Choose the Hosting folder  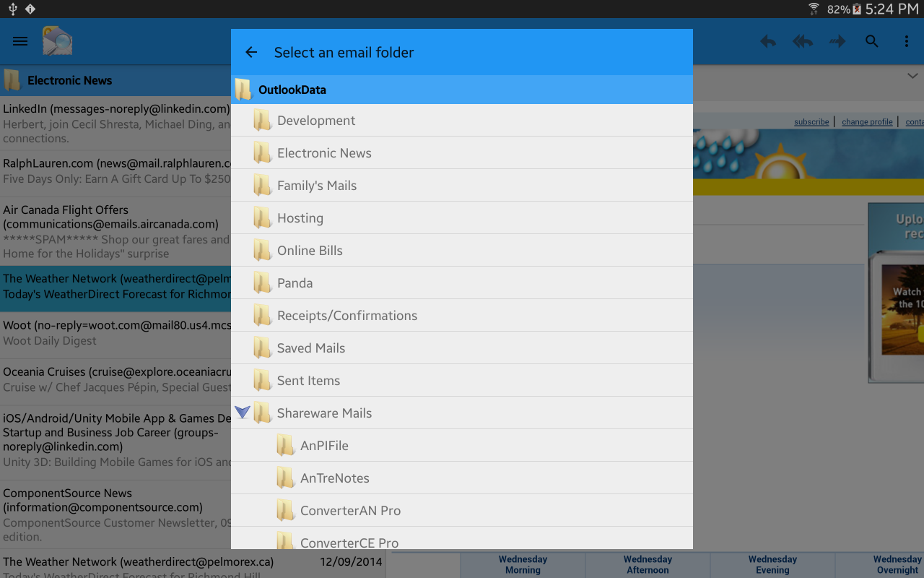pos(462,218)
